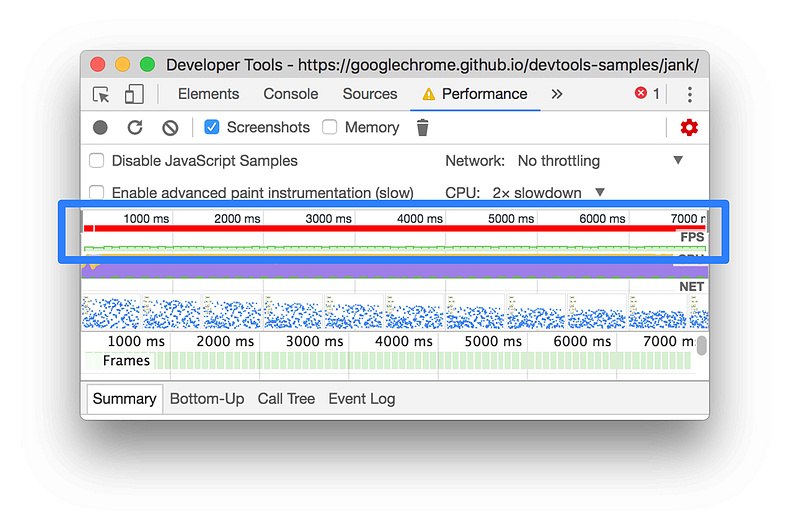The width and height of the screenshot is (800, 530).
Task: Click the FPS chart label
Action: 692,237
